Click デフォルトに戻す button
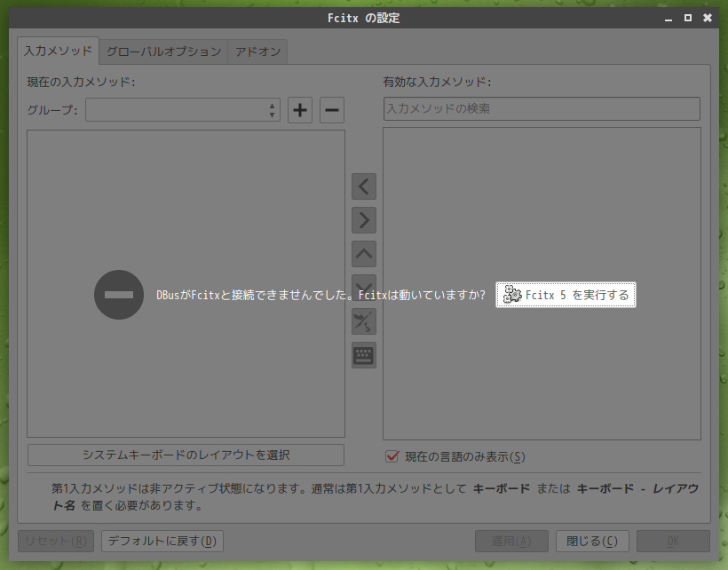728x570 pixels. tap(162, 542)
